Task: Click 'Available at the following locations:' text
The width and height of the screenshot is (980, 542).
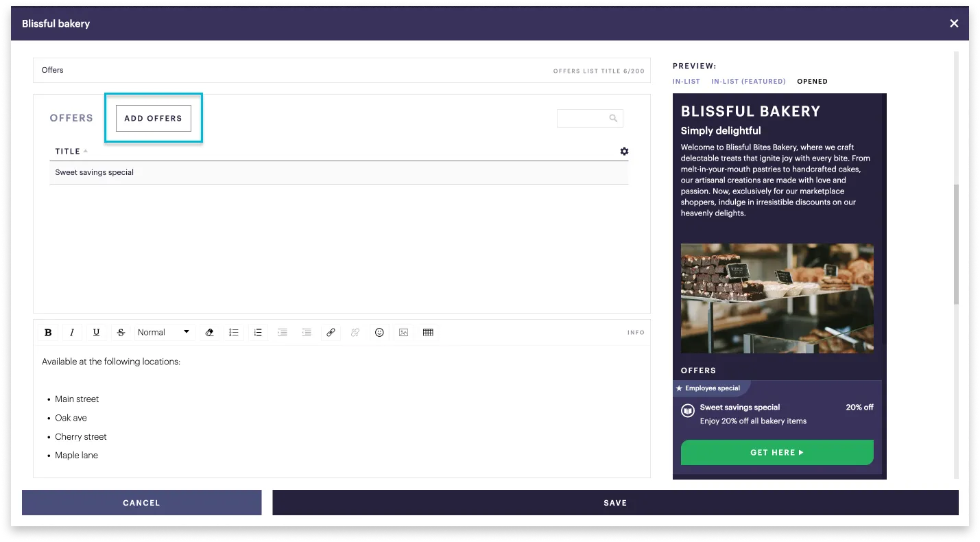Action: pos(111,362)
